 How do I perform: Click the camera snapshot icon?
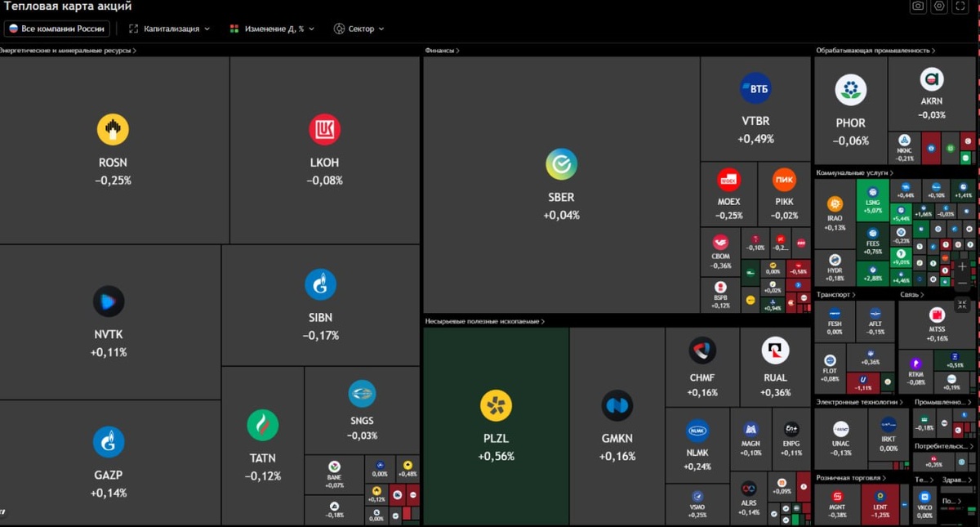[918, 7]
